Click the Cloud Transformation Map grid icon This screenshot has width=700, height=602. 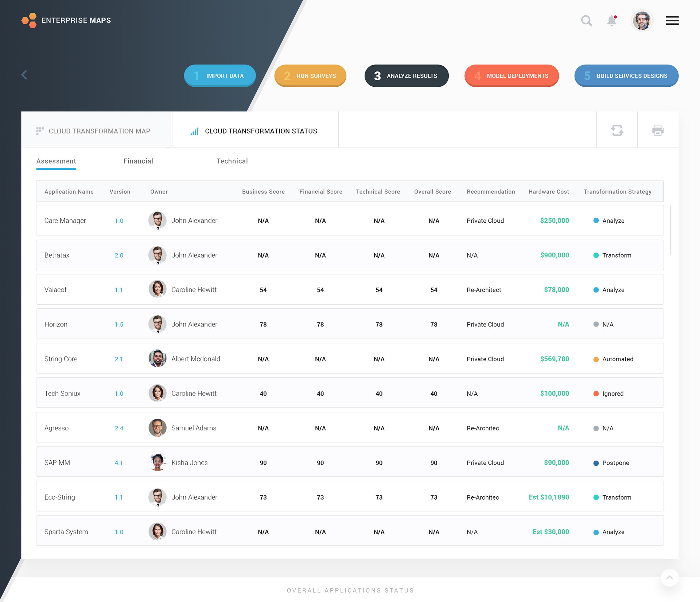coord(40,131)
